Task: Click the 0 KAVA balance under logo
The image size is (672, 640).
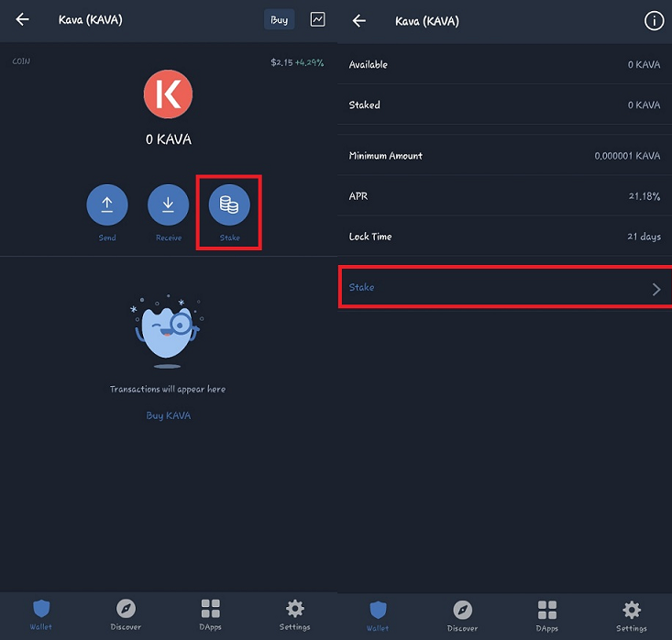Action: [x=169, y=139]
